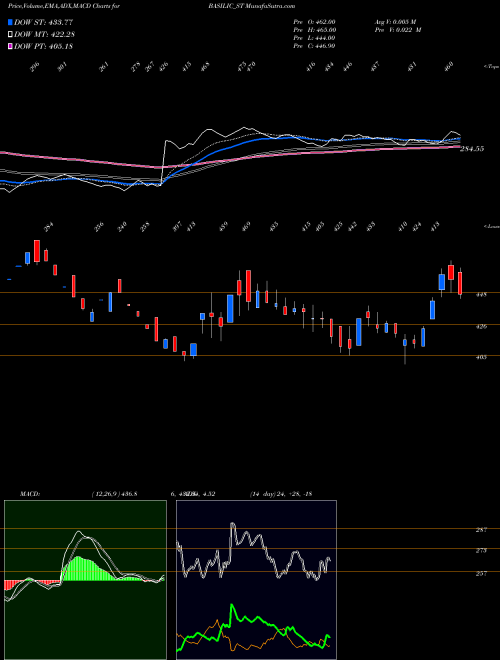Click the blue DOW ST legend swatch
The height and width of the screenshot is (660, 500).
click(10, 23)
